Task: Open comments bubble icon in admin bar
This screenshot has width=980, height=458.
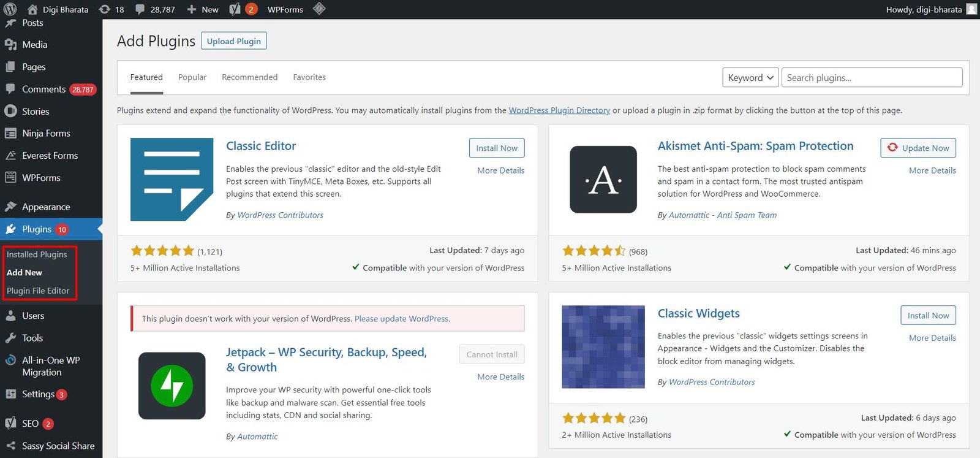Action: pos(140,9)
